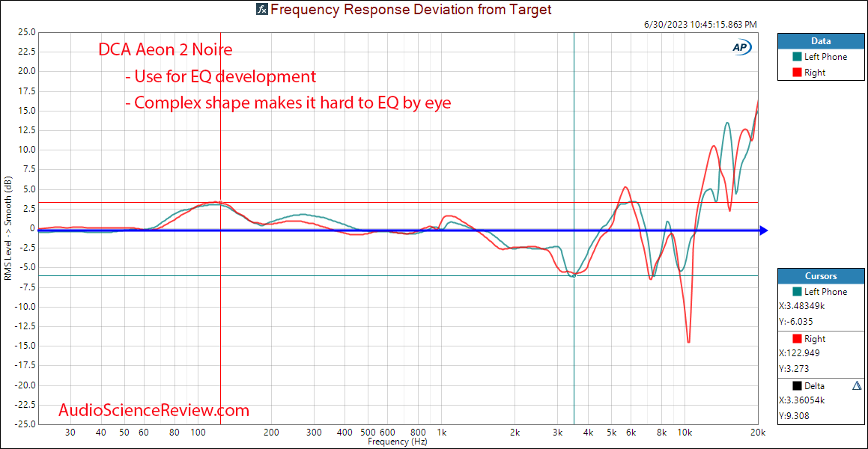Image resolution: width=868 pixels, height=449 pixels.
Task: Click the '-25.0' tick on the Y axis
Action: pyautogui.click(x=25, y=424)
